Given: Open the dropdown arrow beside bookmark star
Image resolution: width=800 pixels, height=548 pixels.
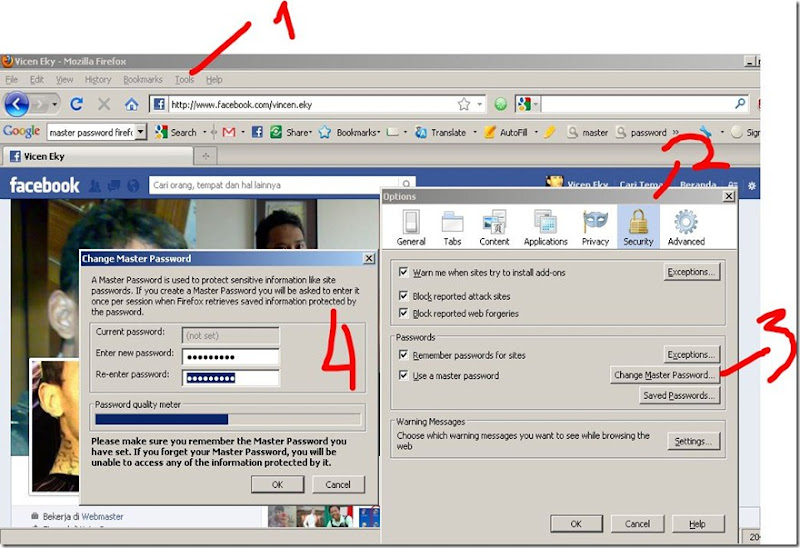Looking at the screenshot, I should pyautogui.click(x=480, y=105).
